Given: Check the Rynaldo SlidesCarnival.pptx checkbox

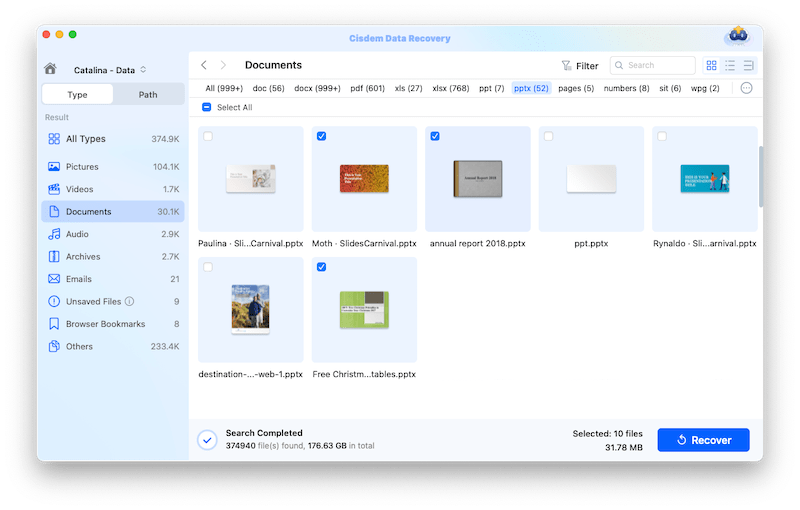Looking at the screenshot, I should click(x=662, y=136).
